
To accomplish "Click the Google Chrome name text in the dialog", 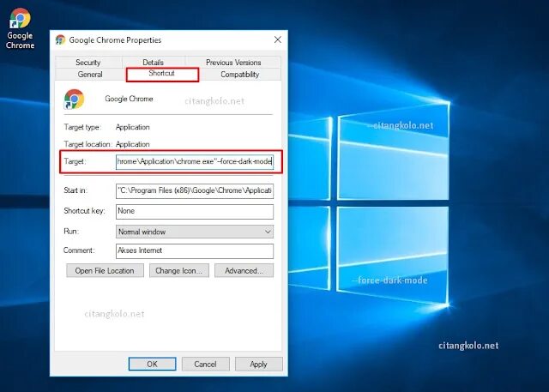I will tap(129, 99).
